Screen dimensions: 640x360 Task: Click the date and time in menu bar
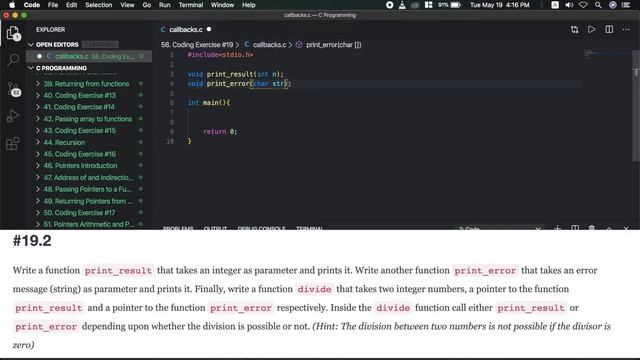tap(500, 5)
